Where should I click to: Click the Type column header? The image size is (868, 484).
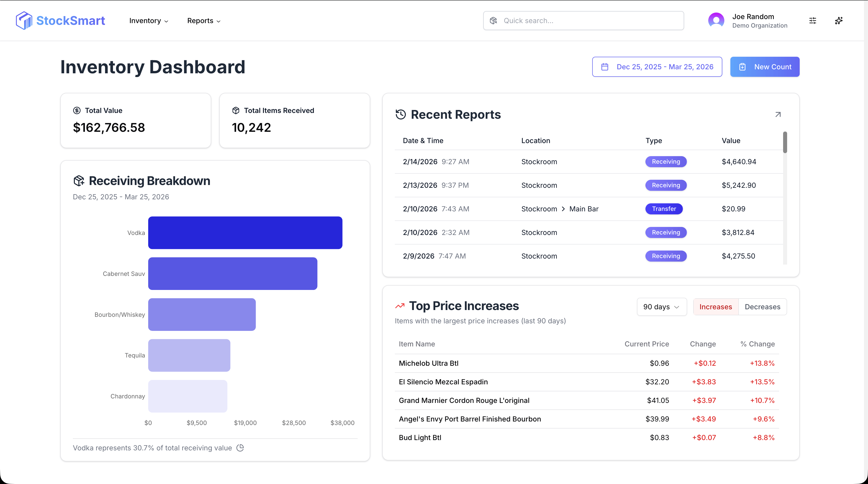coord(653,141)
